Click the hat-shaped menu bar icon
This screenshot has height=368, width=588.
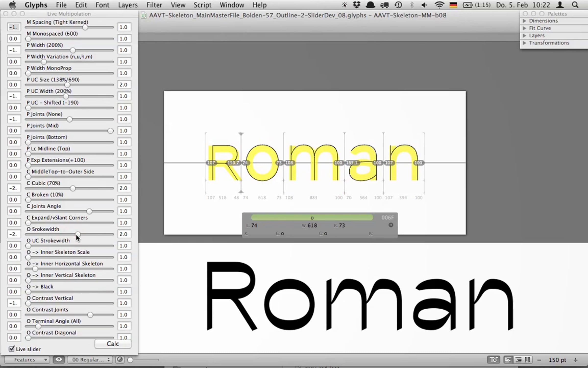[x=370, y=5]
